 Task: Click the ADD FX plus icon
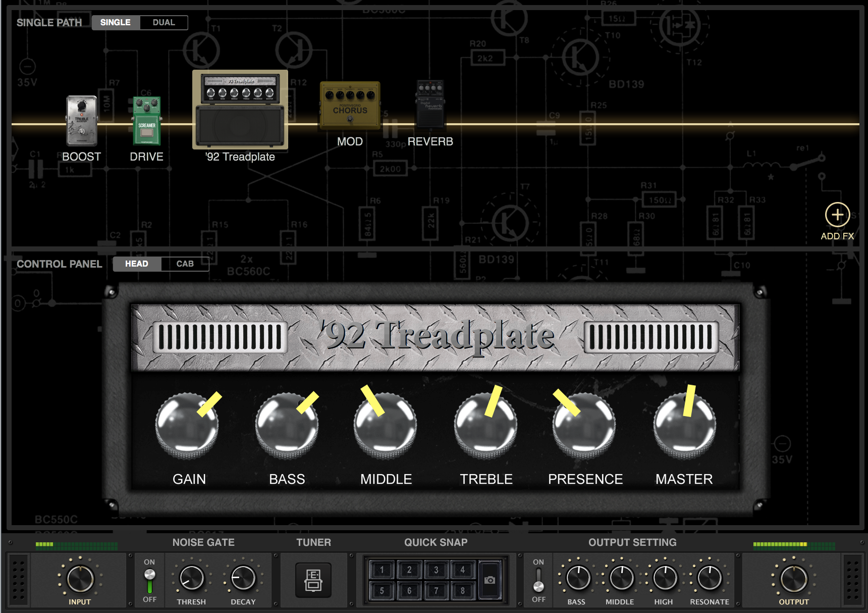837,215
